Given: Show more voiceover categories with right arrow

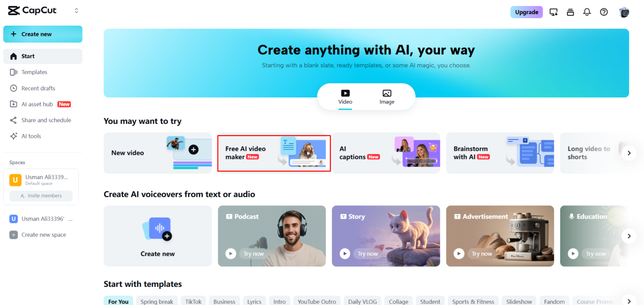Looking at the screenshot, I should pos(629,236).
